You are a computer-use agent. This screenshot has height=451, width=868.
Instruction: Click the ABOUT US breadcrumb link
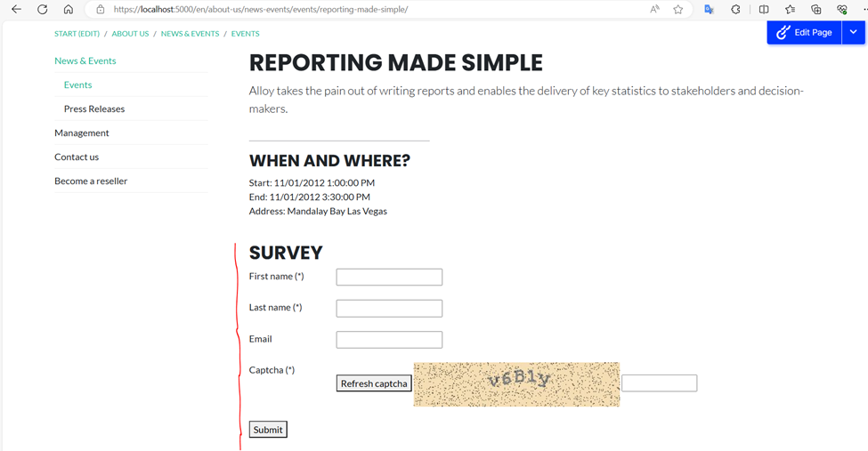(130, 34)
